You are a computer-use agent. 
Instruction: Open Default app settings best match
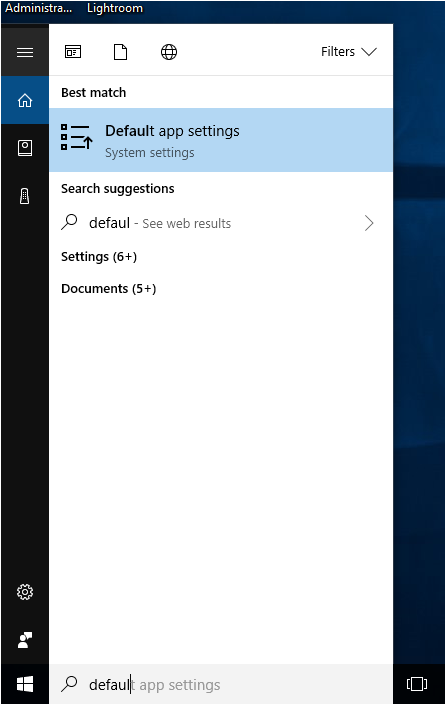[221, 140]
